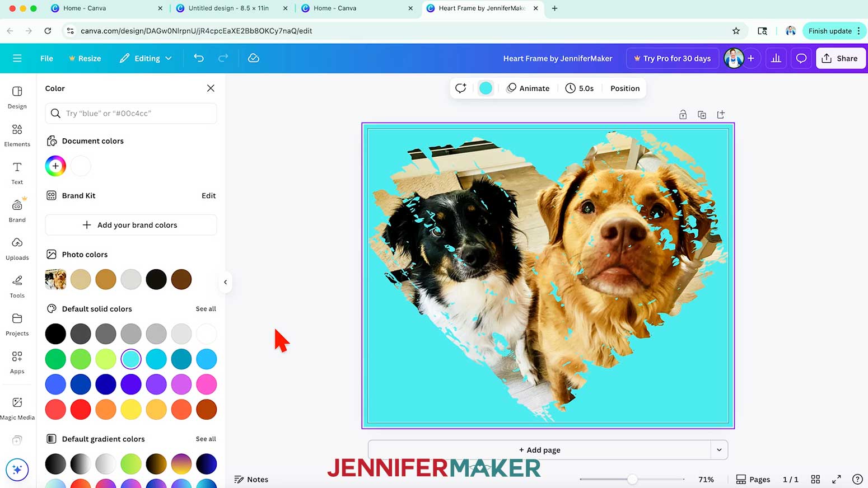Click the Share button
This screenshot has height=488, width=868.
click(x=841, y=58)
